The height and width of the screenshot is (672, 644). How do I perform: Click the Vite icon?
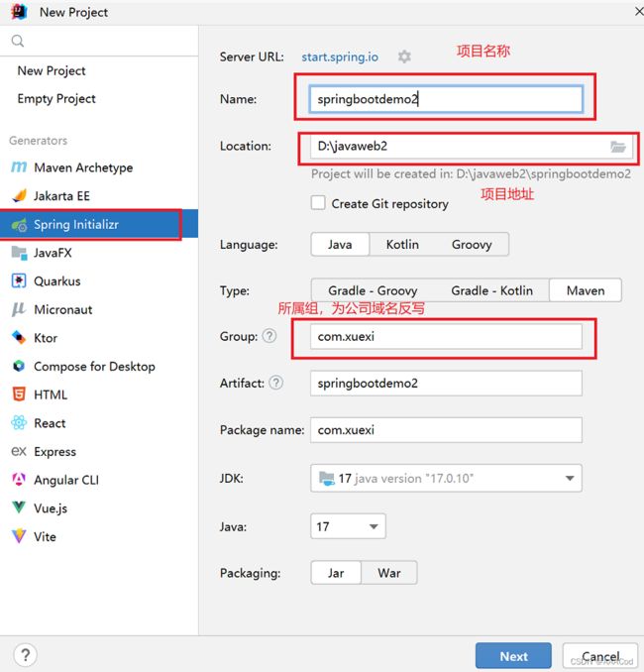click(x=19, y=536)
